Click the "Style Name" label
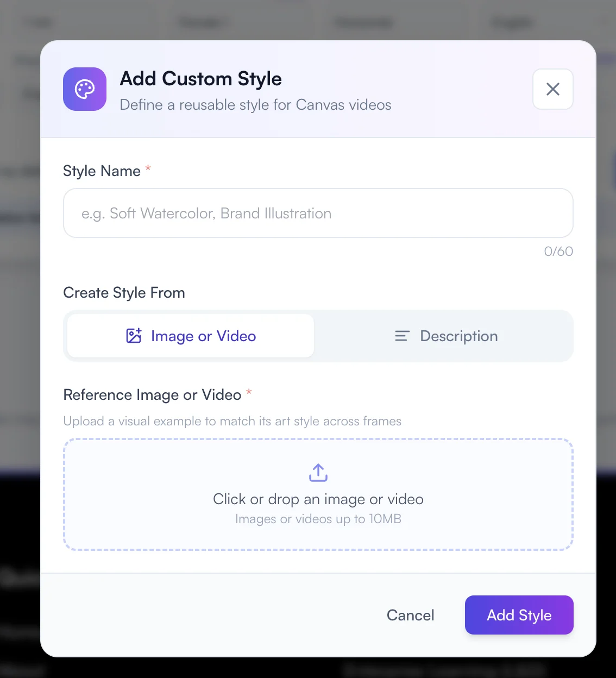Image resolution: width=616 pixels, height=678 pixels. click(x=102, y=171)
